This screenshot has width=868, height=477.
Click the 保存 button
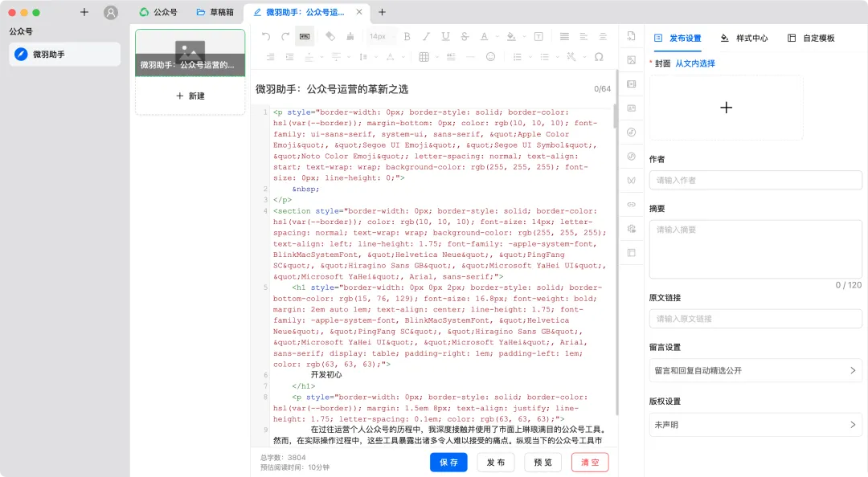[x=448, y=462]
